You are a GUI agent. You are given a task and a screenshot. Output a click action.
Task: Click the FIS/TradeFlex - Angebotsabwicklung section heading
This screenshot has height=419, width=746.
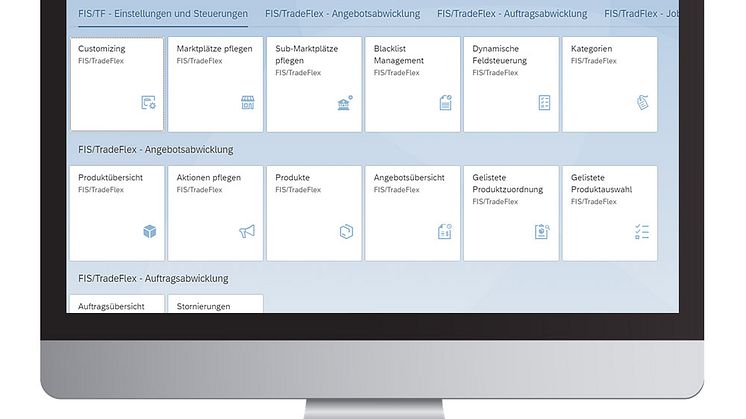pyautogui.click(x=156, y=149)
